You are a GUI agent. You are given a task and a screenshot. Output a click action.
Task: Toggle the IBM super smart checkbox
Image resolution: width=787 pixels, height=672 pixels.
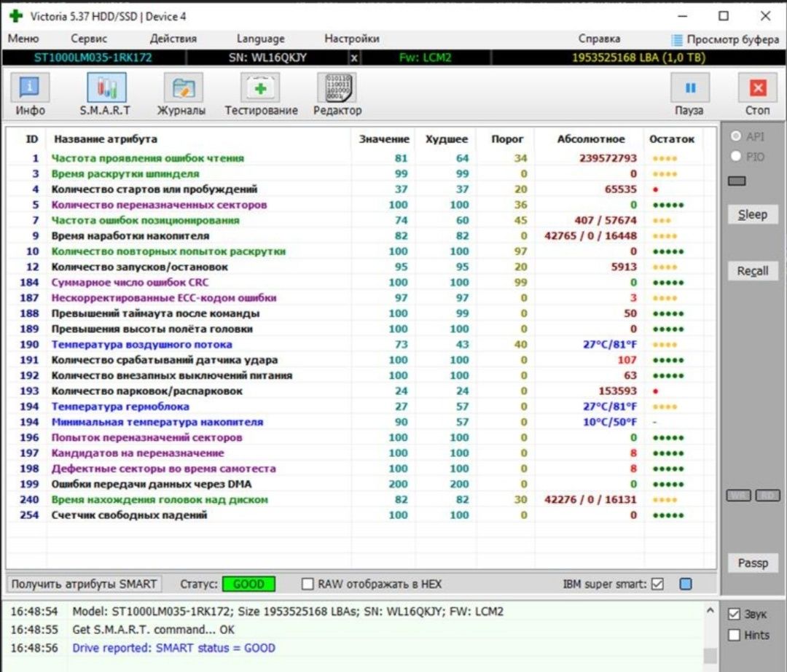(x=657, y=584)
